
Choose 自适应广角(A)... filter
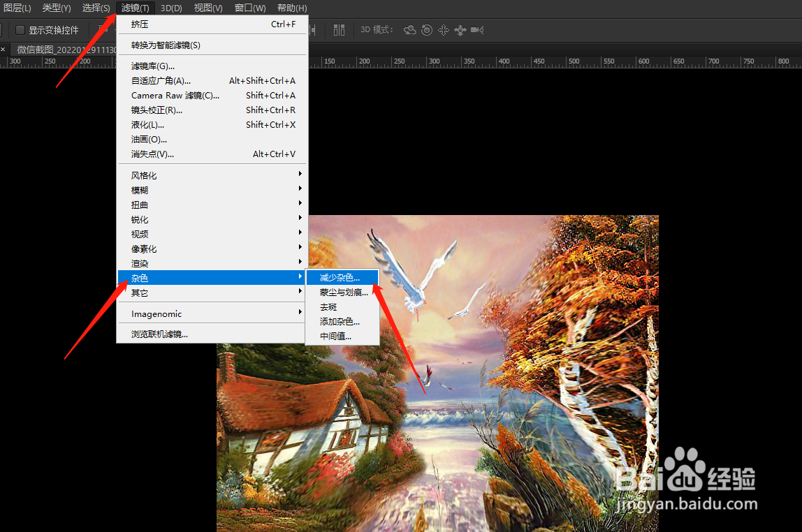(213, 81)
